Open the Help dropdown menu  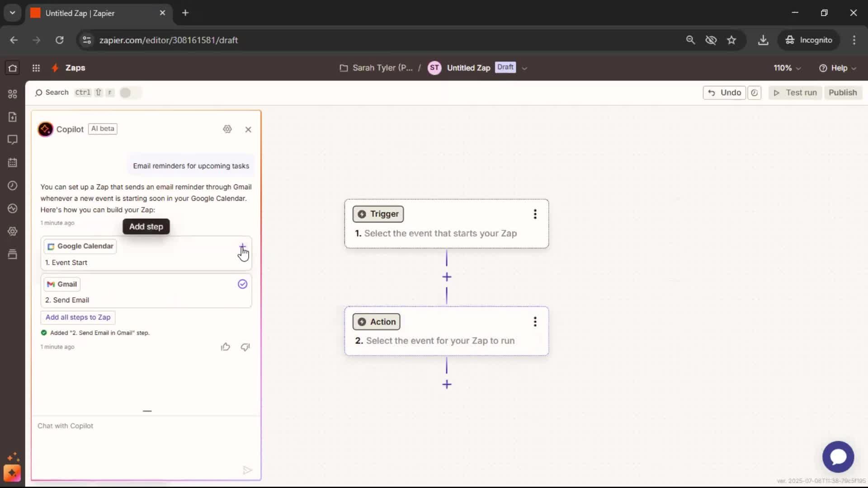(x=838, y=68)
